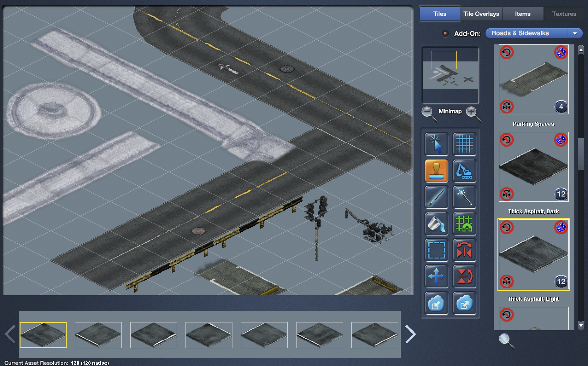Select the paintbrush tool
Viewport: 588px width, 366px height.
436,197
